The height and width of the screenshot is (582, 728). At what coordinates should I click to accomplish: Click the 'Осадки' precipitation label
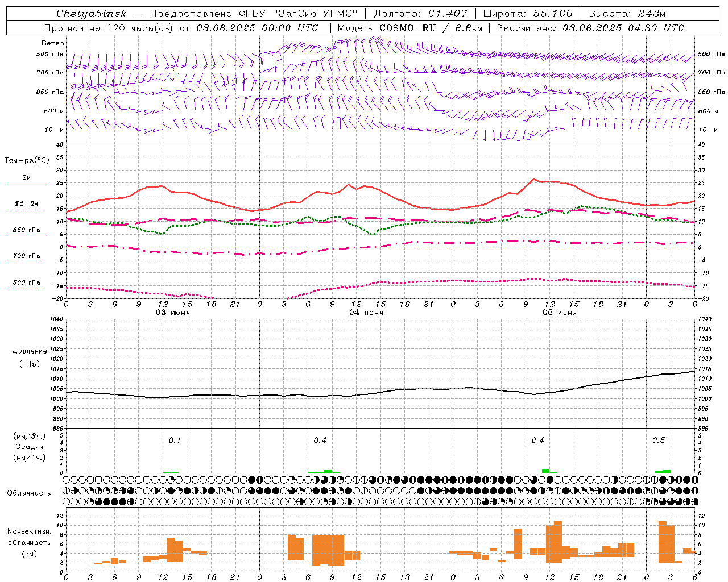coord(30,447)
